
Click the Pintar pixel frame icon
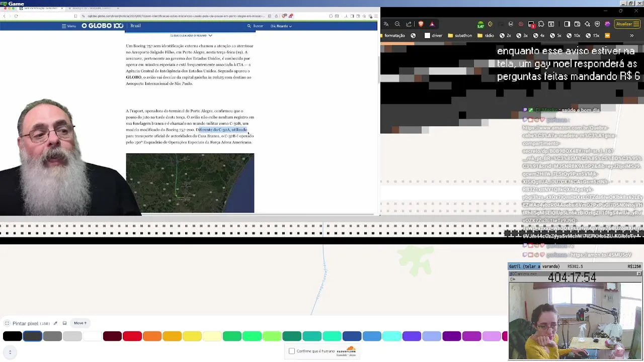point(7,323)
